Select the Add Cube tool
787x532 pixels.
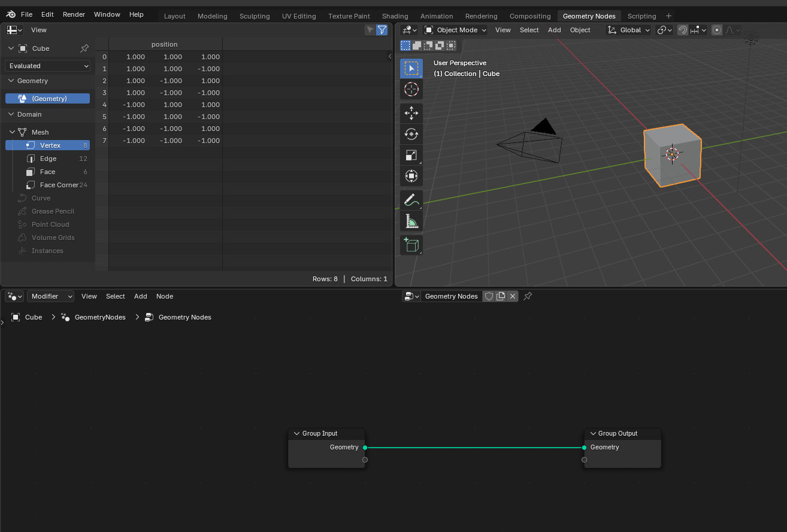(411, 245)
